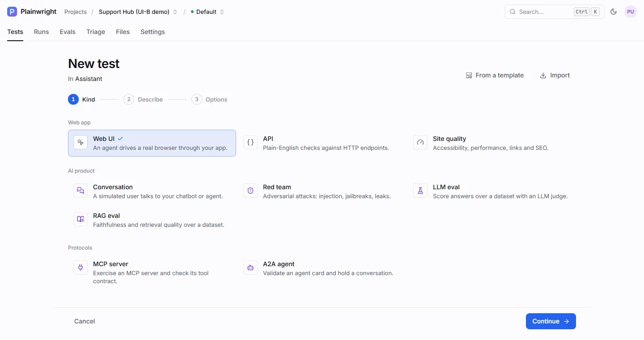The height and width of the screenshot is (340, 644).
Task: Open the Support Hub project dropdown
Action: pyautogui.click(x=138, y=12)
